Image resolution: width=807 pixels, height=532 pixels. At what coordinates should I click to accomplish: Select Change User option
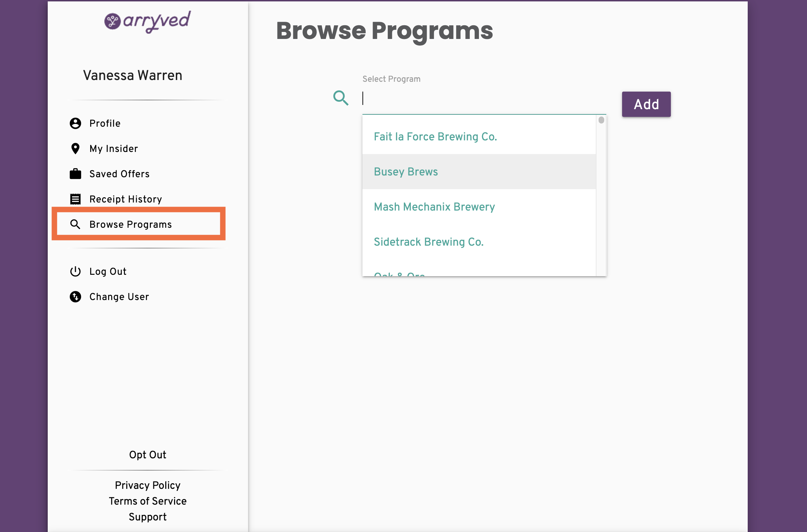tap(119, 297)
